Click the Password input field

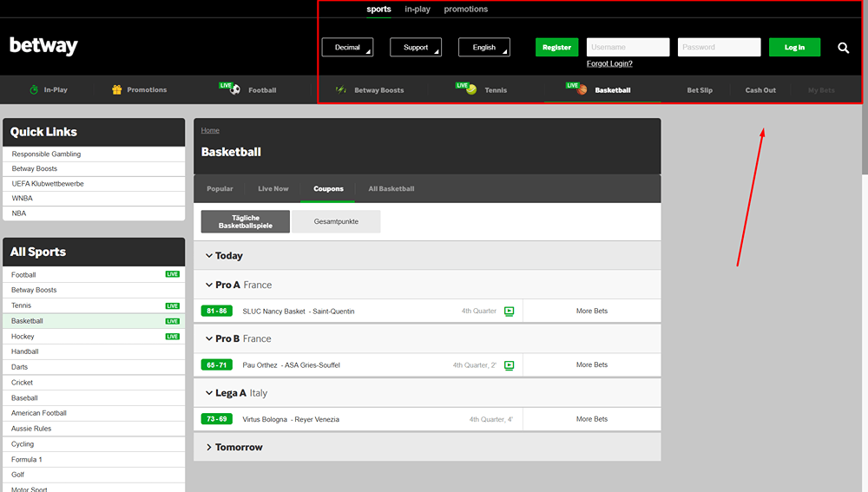coord(719,47)
